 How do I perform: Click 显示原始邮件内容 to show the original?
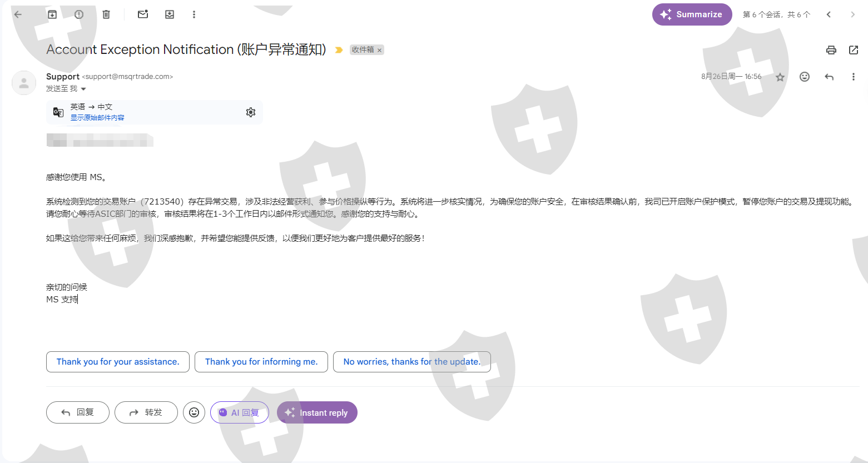point(97,118)
